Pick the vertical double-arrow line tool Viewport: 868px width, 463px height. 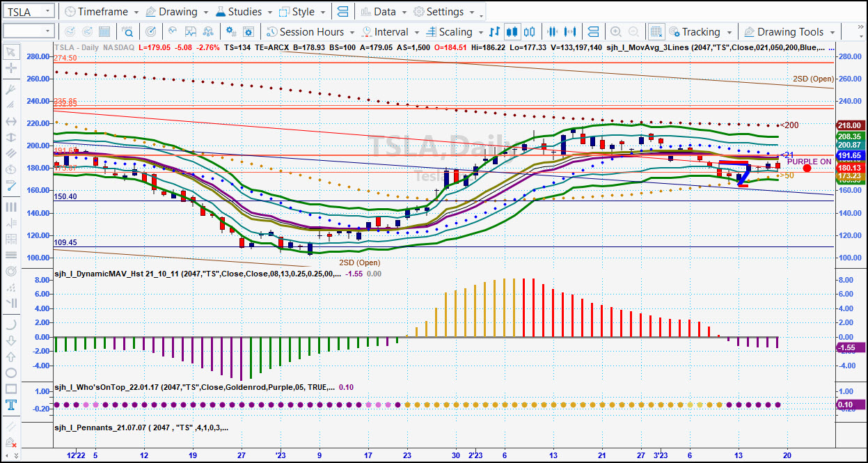(x=10, y=137)
